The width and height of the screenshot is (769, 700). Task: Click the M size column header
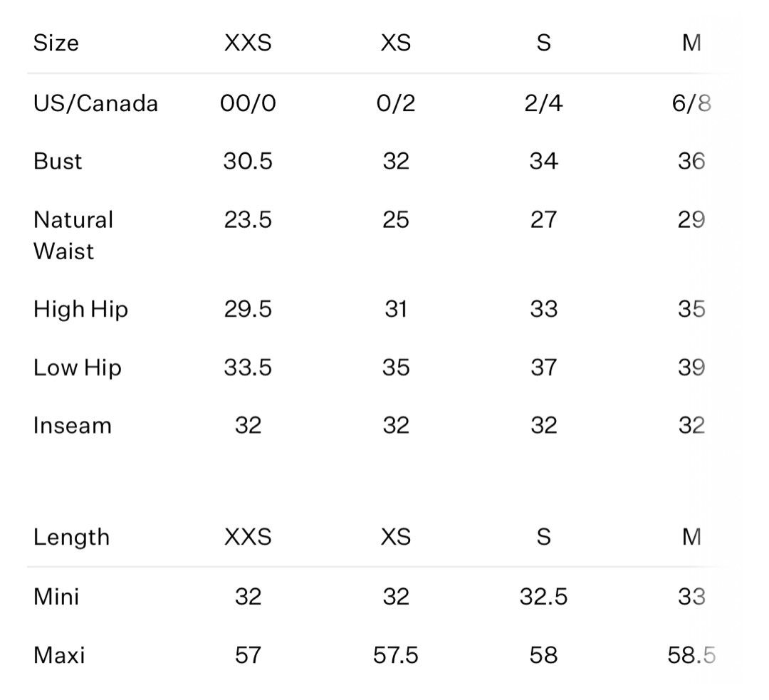691,43
